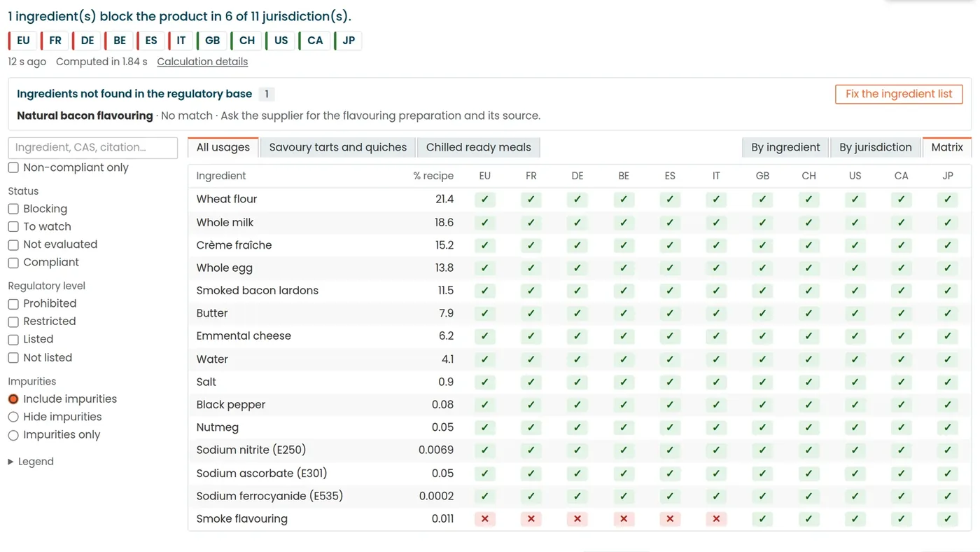Click the JP jurisdiction badge
The height and width of the screenshot is (552, 980).
[348, 40]
